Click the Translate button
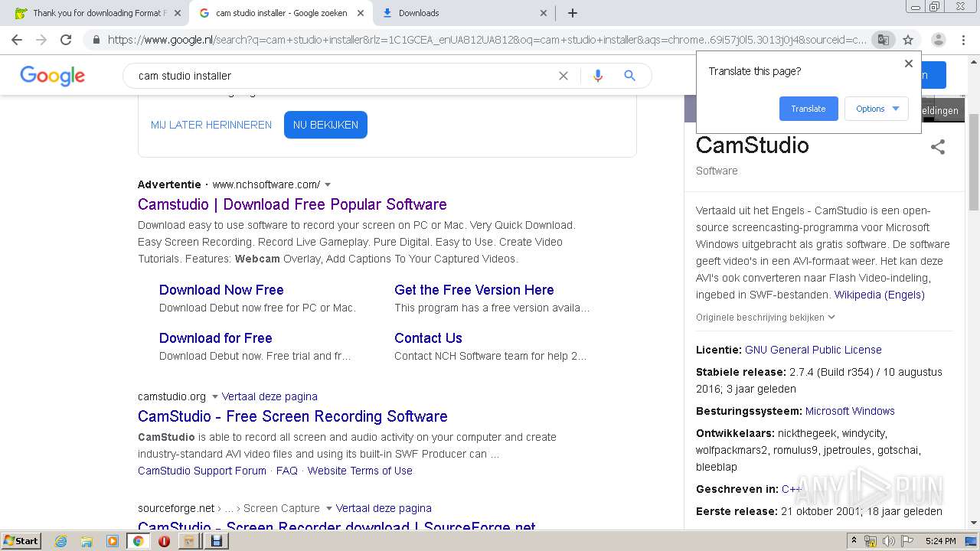This screenshot has width=980, height=551. (808, 109)
